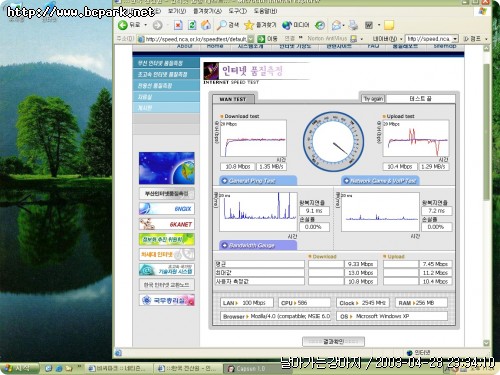Click in the IE address bar field

click(x=196, y=39)
